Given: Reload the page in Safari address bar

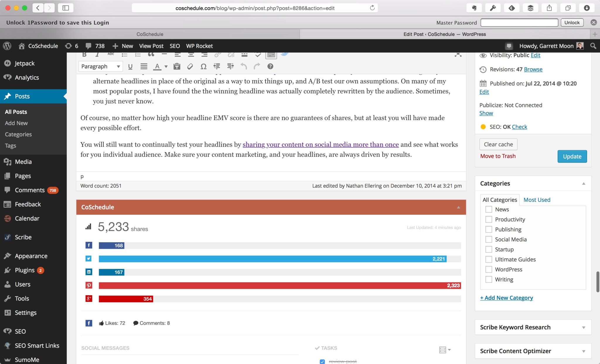Looking at the screenshot, I should pos(372,8).
